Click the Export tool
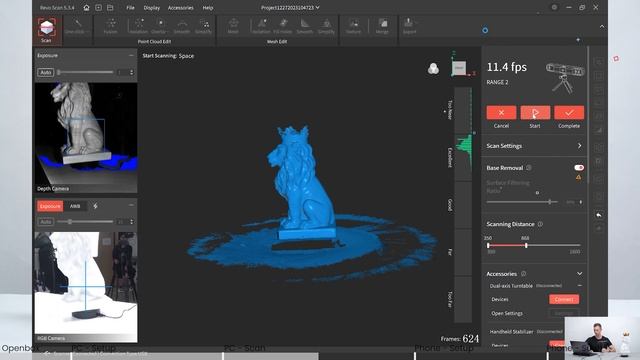Viewport: 640px width, 360px height. [409, 27]
